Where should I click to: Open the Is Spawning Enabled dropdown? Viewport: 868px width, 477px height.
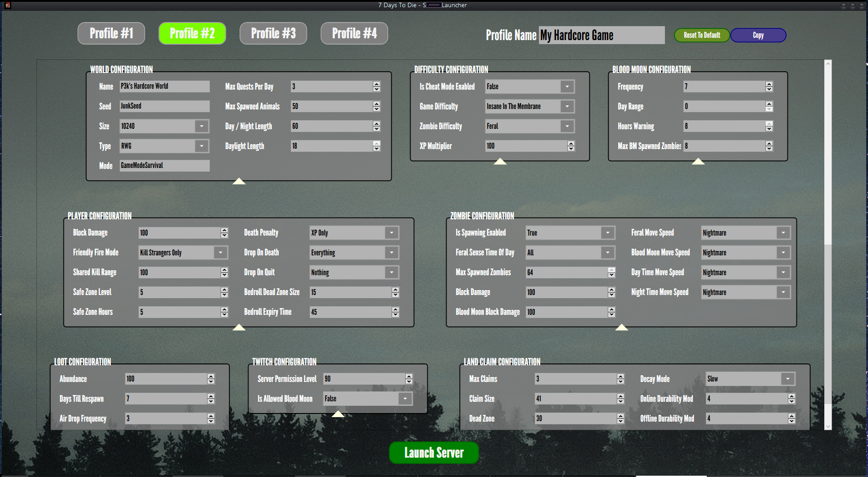[x=570, y=233]
